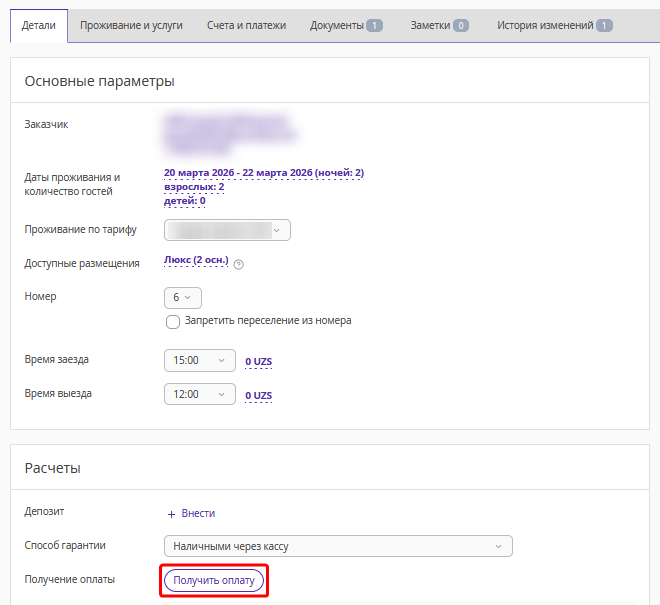Go to the Документы tab

click(x=346, y=25)
